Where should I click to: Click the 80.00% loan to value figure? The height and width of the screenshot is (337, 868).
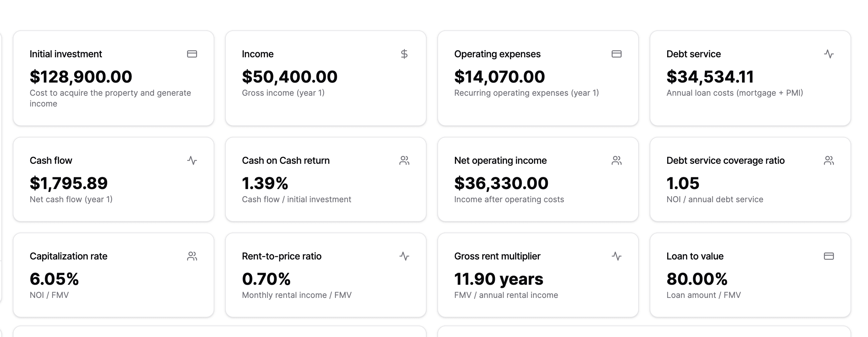pyautogui.click(x=697, y=279)
